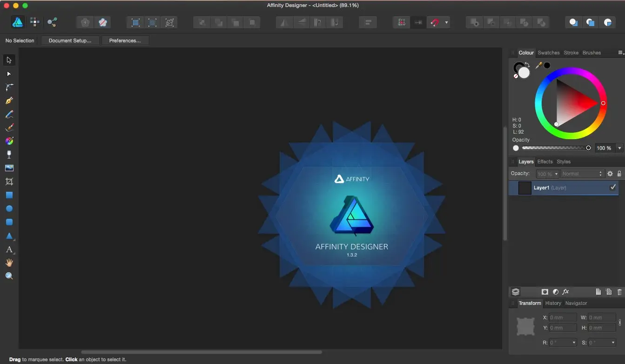
Task: Select the Triangle shape tool
Action: pos(9,236)
